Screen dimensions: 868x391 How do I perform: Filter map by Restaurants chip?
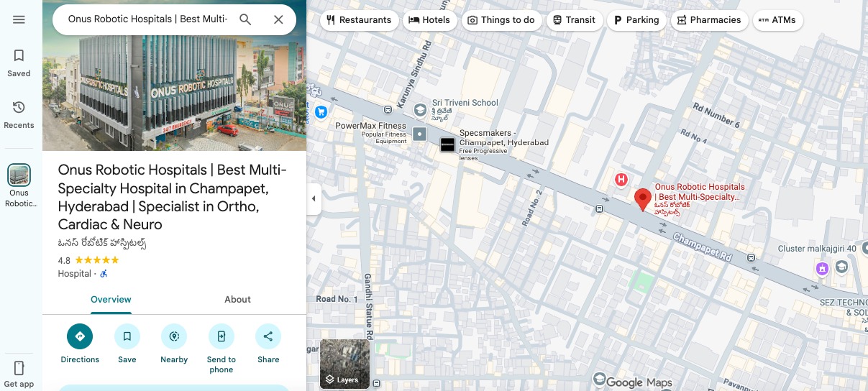pos(359,20)
